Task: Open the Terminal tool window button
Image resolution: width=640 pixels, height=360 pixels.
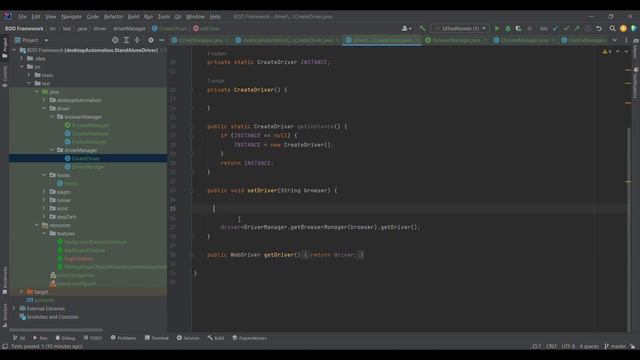Action: [x=156, y=338]
